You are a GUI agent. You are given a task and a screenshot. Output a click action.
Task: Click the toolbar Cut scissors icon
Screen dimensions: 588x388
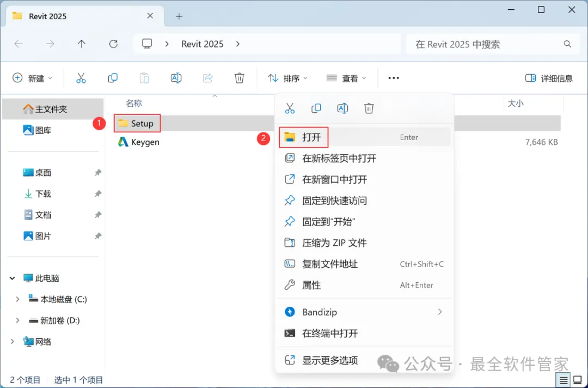pos(81,78)
